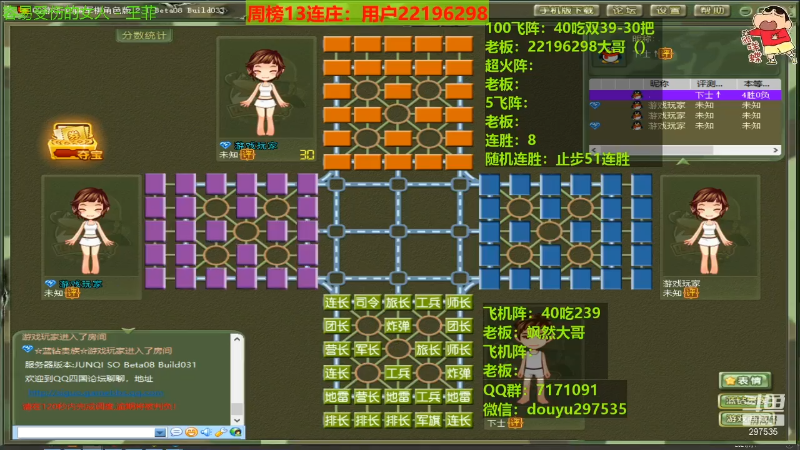Click the QQ penguin avatar in the profile card
Screen dimensions: 800x450
tap(610, 55)
